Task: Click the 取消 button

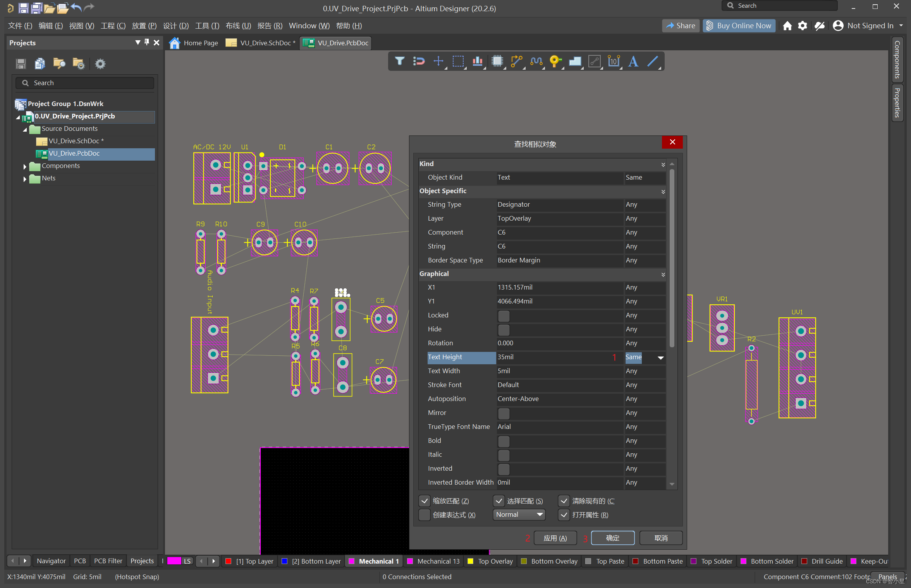Action: 660,538
